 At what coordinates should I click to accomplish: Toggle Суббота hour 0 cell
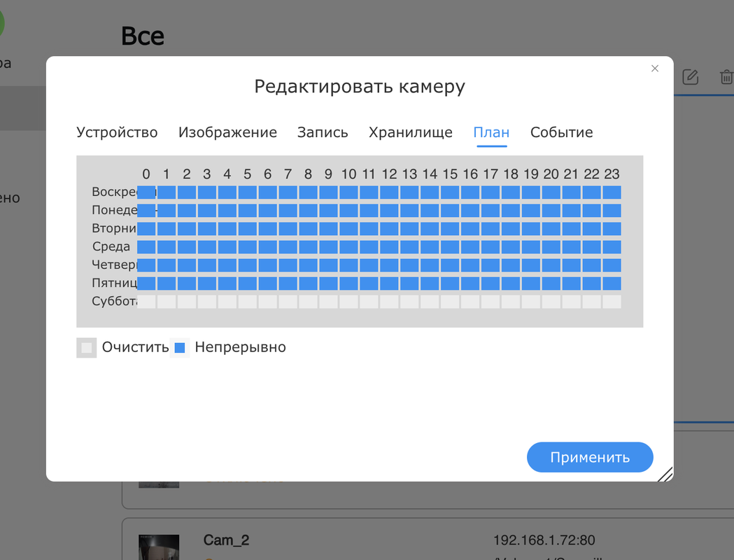[x=146, y=302]
